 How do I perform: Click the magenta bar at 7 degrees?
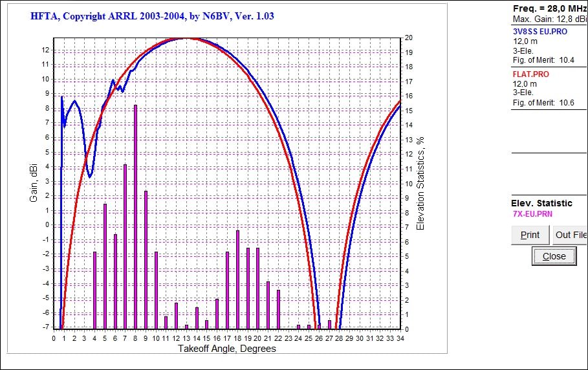pyautogui.click(x=125, y=246)
